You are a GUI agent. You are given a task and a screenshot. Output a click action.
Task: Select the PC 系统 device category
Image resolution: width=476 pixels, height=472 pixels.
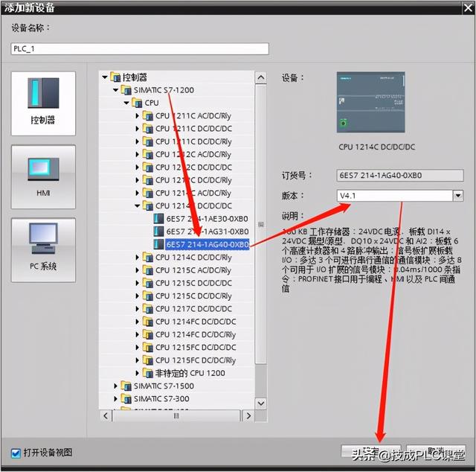pyautogui.click(x=43, y=250)
